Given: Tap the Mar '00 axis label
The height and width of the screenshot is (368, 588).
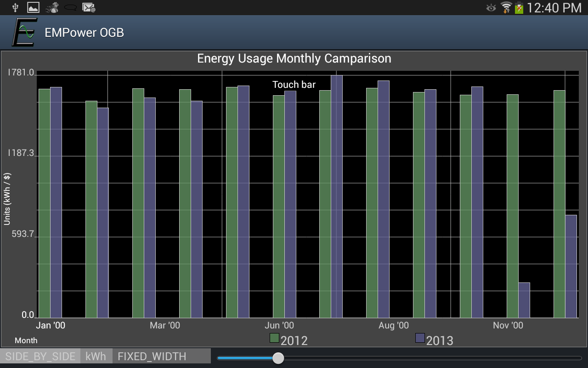Looking at the screenshot, I should pyautogui.click(x=165, y=326).
